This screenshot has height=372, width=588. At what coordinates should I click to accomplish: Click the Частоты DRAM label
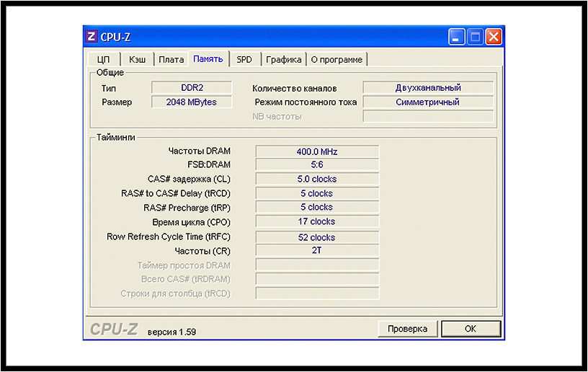pos(199,151)
